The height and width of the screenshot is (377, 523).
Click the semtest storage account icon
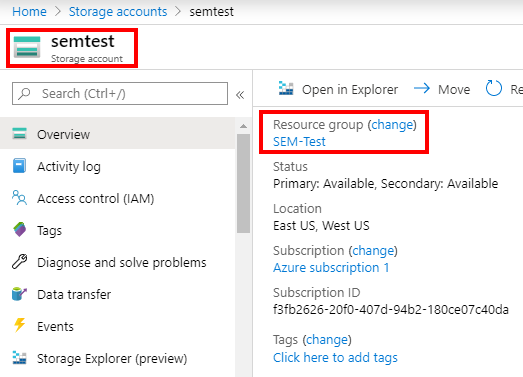(x=27, y=47)
